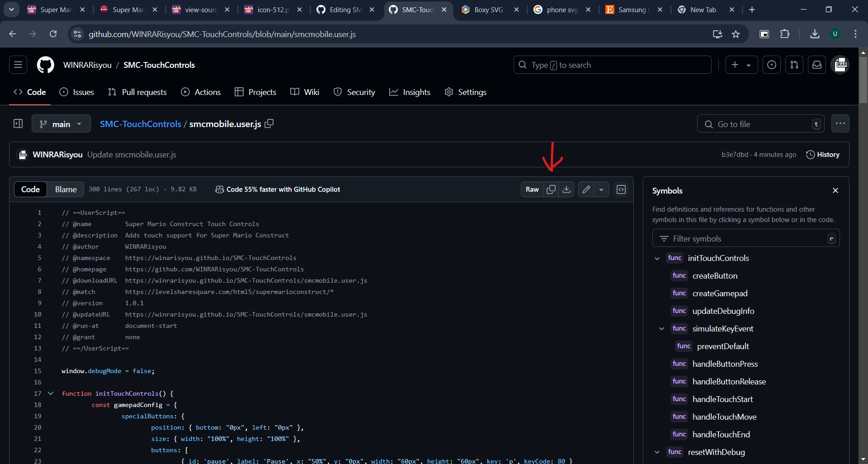Viewport: 868px width, 464px height.
Task: Open the create new plus dropdown
Action: coord(741,65)
